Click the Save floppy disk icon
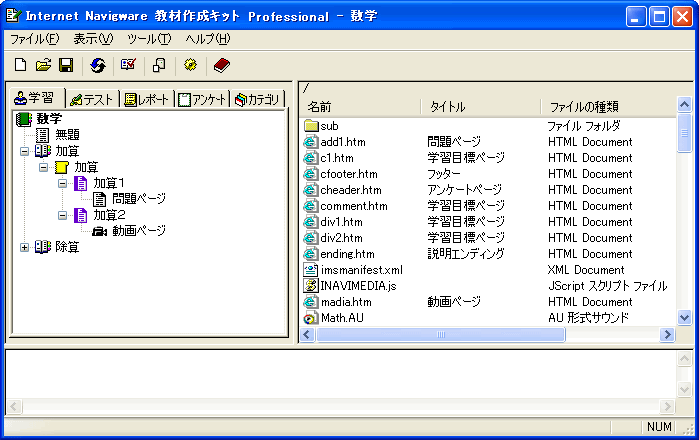 point(66,65)
